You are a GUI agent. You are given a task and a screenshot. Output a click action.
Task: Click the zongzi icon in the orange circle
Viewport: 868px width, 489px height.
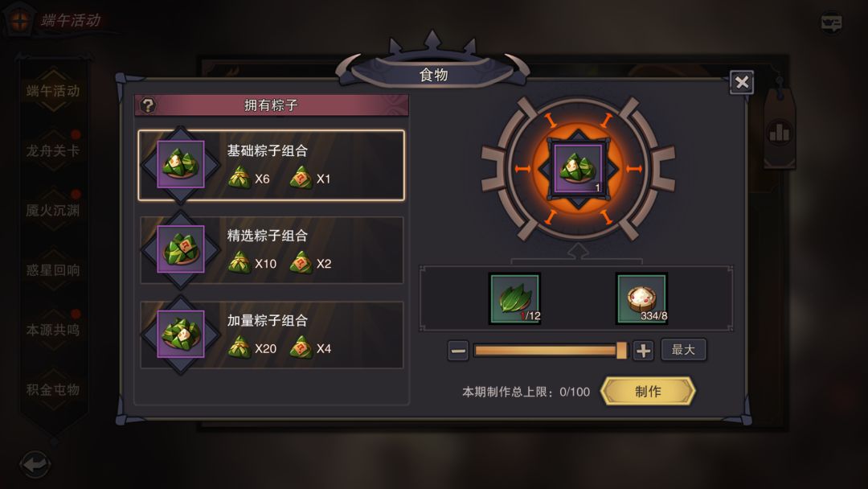(579, 168)
